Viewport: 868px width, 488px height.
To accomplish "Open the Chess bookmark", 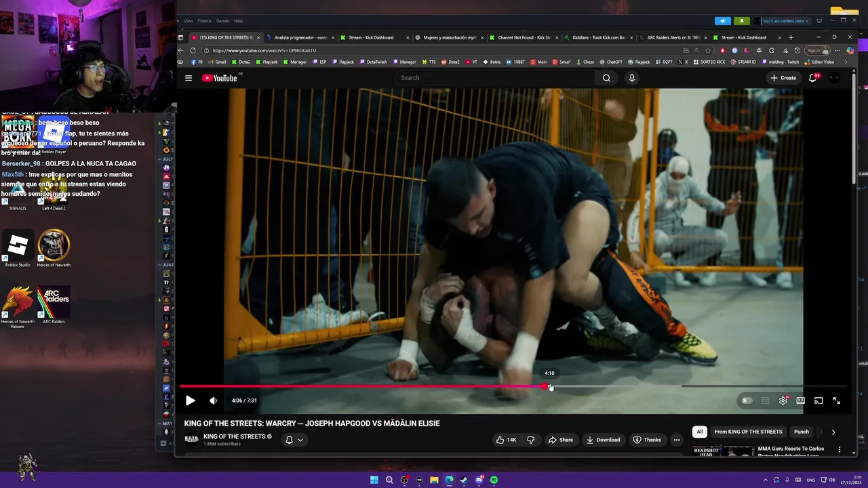I will point(585,62).
